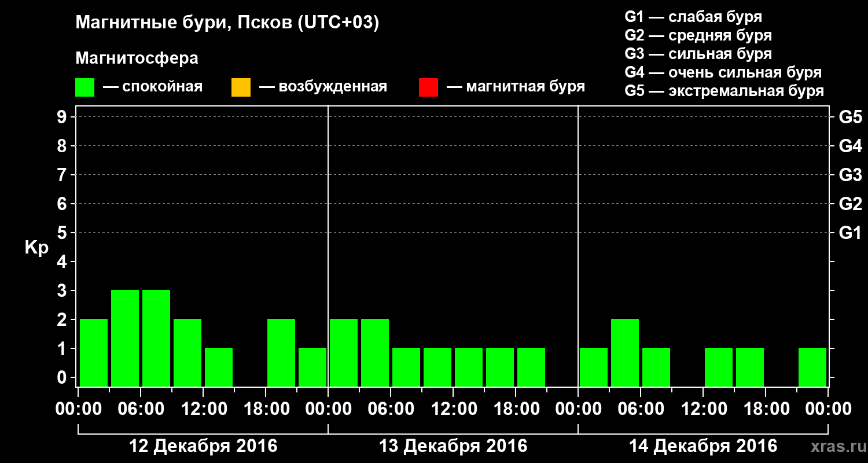Click the orange 'возбужденная' legend swatch

pyautogui.click(x=241, y=87)
